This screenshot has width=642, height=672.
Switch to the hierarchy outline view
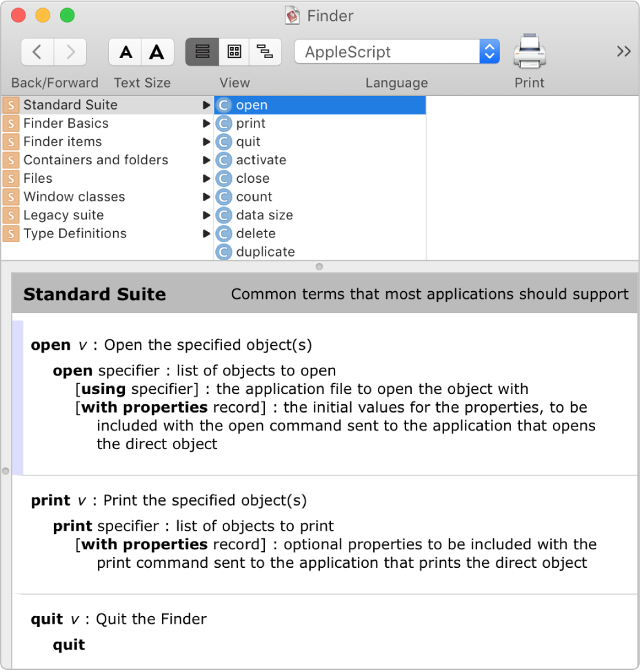[265, 52]
